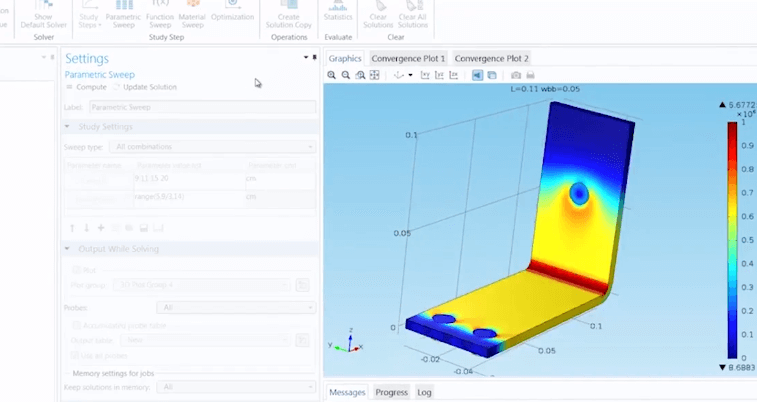757x402 pixels.
Task: Open the Sweep type dropdown
Action: pos(224,147)
